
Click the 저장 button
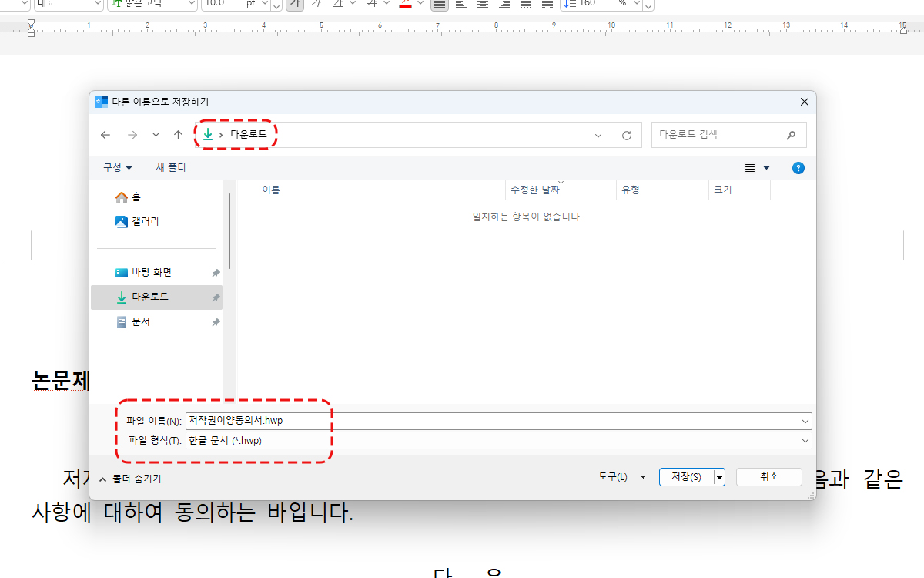(686, 477)
